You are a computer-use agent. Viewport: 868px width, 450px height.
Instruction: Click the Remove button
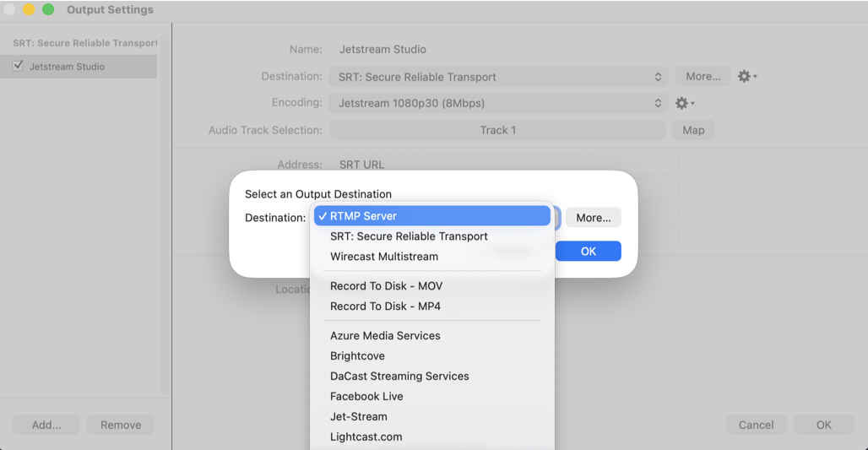coord(121,425)
